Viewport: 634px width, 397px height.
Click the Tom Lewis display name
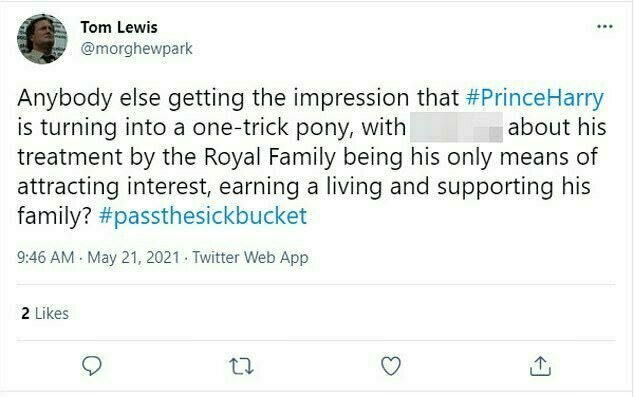click(119, 27)
